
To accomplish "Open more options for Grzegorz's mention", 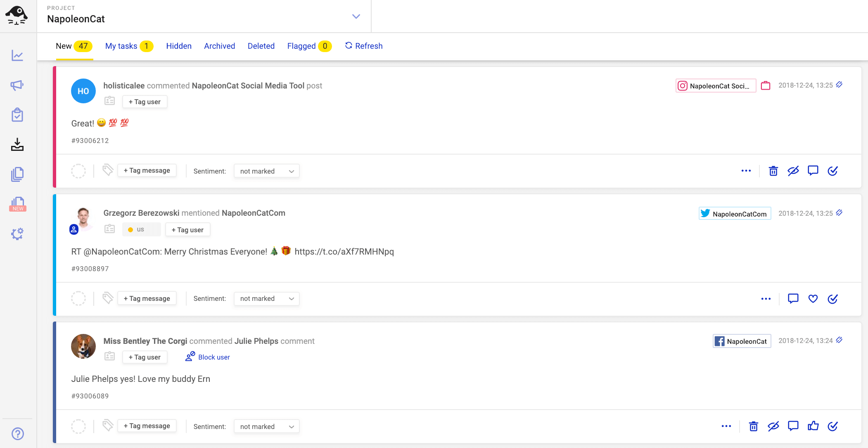I will (x=766, y=299).
